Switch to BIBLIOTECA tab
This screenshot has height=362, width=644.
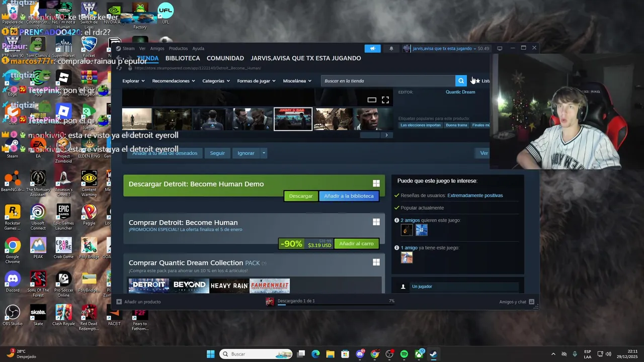[183, 58]
